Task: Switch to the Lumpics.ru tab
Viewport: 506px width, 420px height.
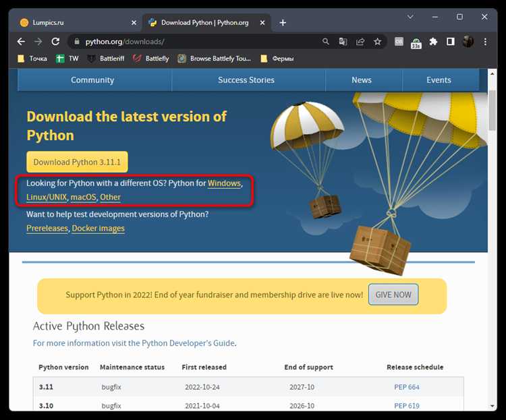Action: click(78, 22)
